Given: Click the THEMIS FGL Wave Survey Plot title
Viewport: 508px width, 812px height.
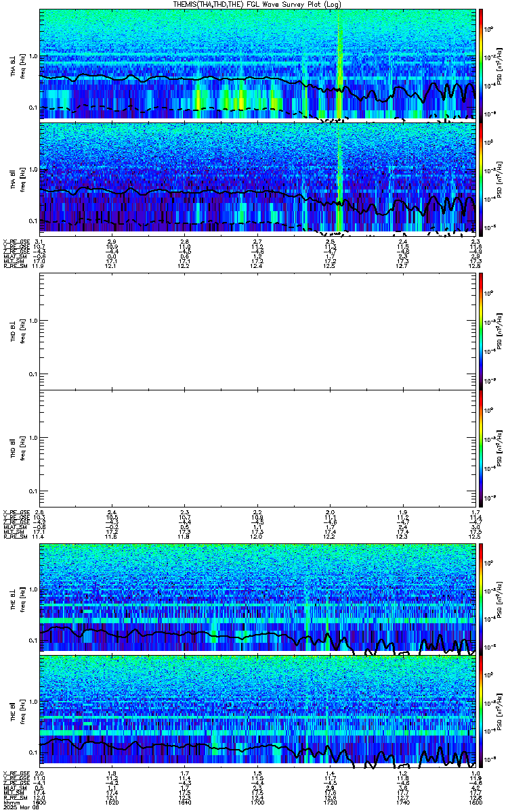Looking at the screenshot, I should coord(257,4).
